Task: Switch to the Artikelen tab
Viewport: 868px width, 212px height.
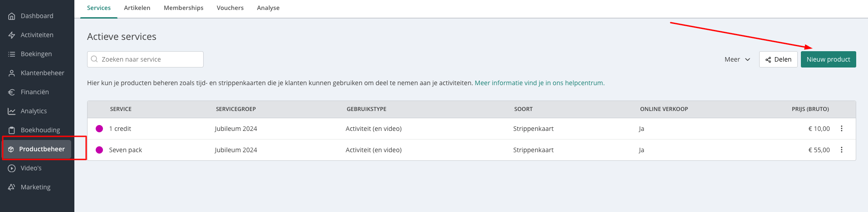Action: [x=137, y=8]
